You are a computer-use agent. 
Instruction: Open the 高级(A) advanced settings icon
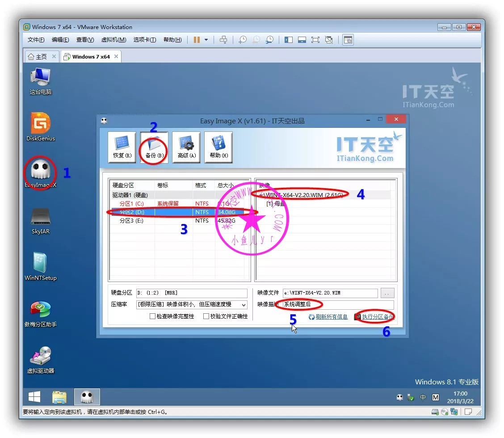(186, 147)
